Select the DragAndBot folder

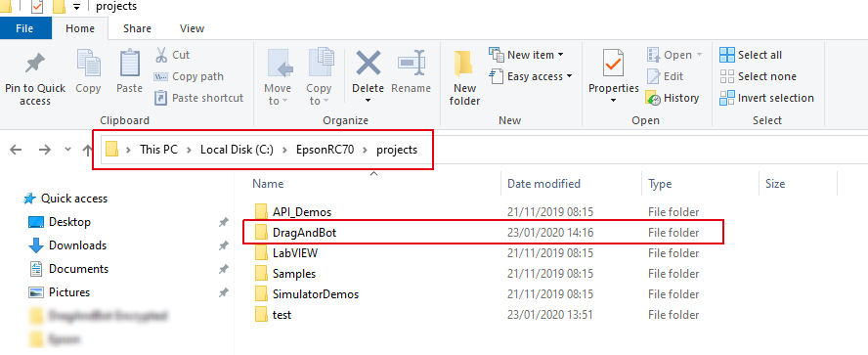pyautogui.click(x=483, y=233)
